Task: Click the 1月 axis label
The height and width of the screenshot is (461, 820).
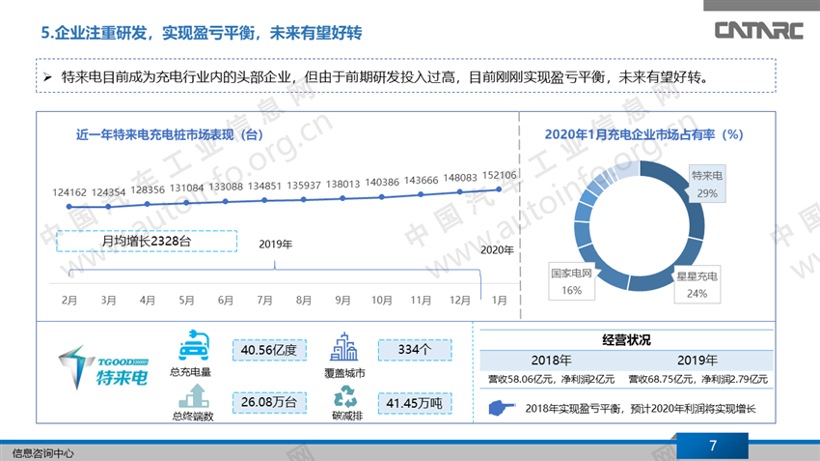Action: coord(499,301)
